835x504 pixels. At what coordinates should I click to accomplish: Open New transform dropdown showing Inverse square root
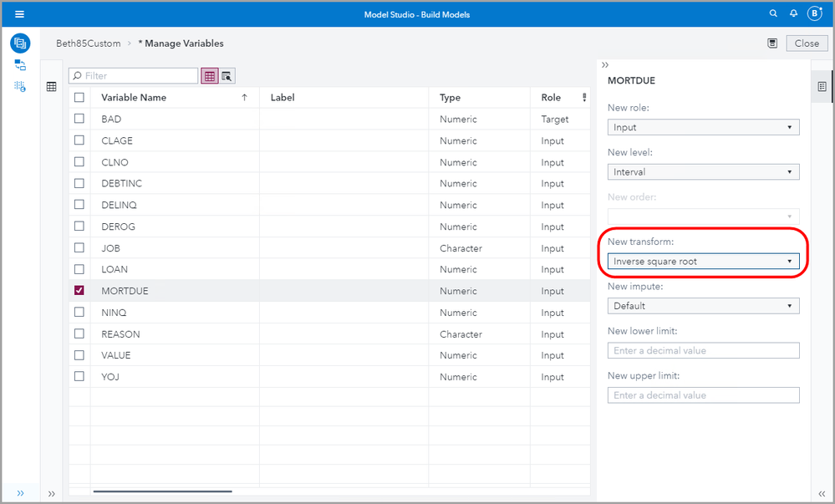click(x=704, y=262)
